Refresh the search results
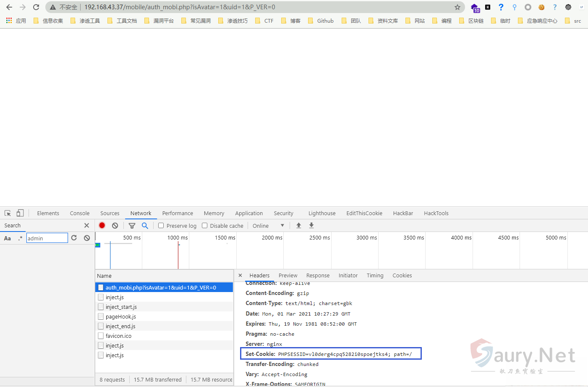This screenshot has height=387, width=588. pos(74,238)
